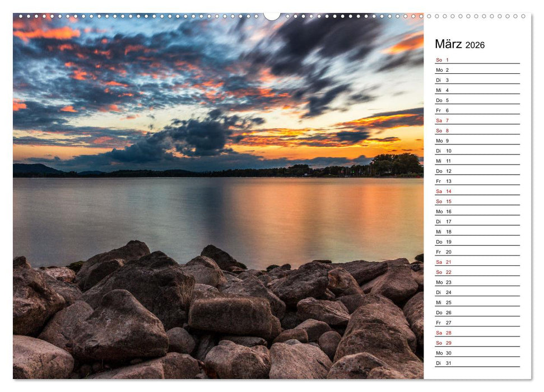Click the März month title
Image resolution: width=544 pixels, height=392 pixels.
point(448,43)
